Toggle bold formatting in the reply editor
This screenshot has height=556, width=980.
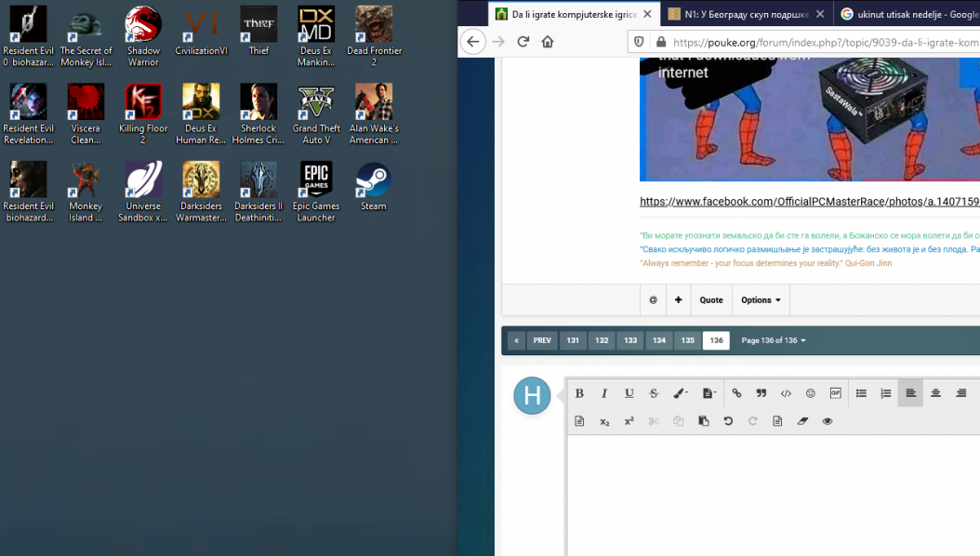[579, 393]
